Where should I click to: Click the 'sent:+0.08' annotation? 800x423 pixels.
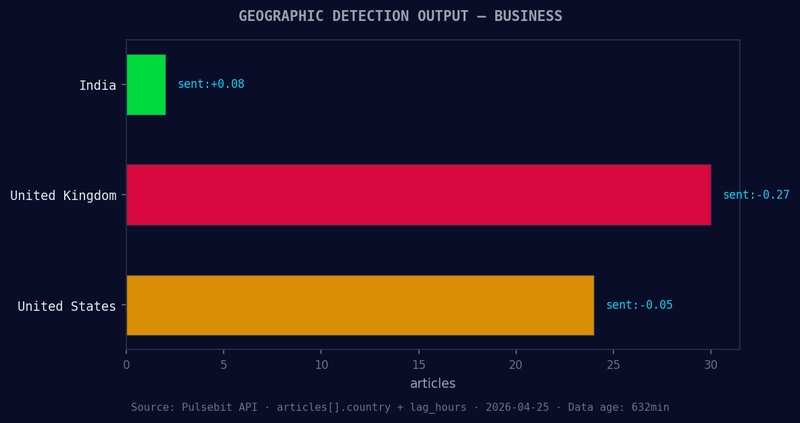coord(211,84)
